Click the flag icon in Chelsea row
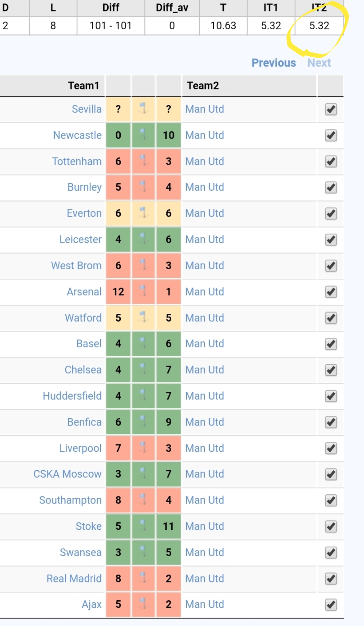This screenshot has height=626, width=364. (x=144, y=370)
